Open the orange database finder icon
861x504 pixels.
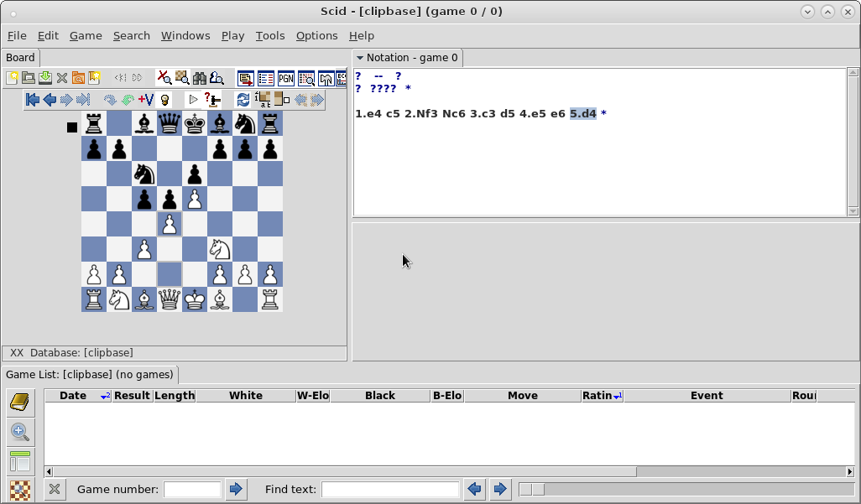(78, 78)
